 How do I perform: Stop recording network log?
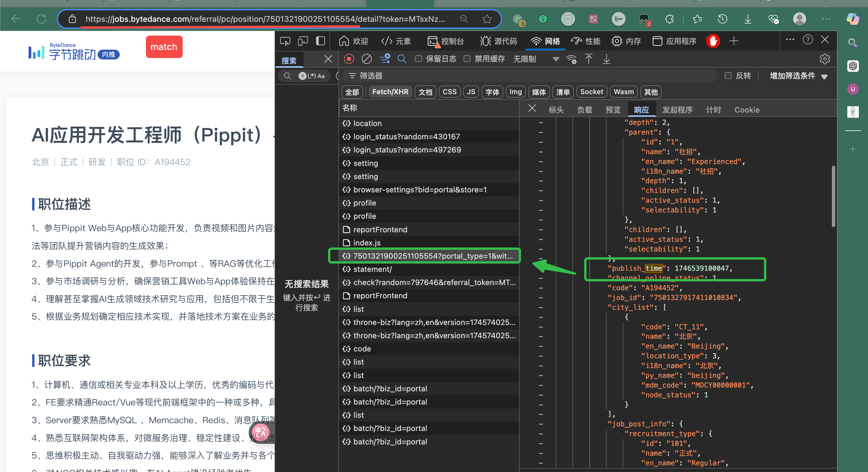coord(349,59)
